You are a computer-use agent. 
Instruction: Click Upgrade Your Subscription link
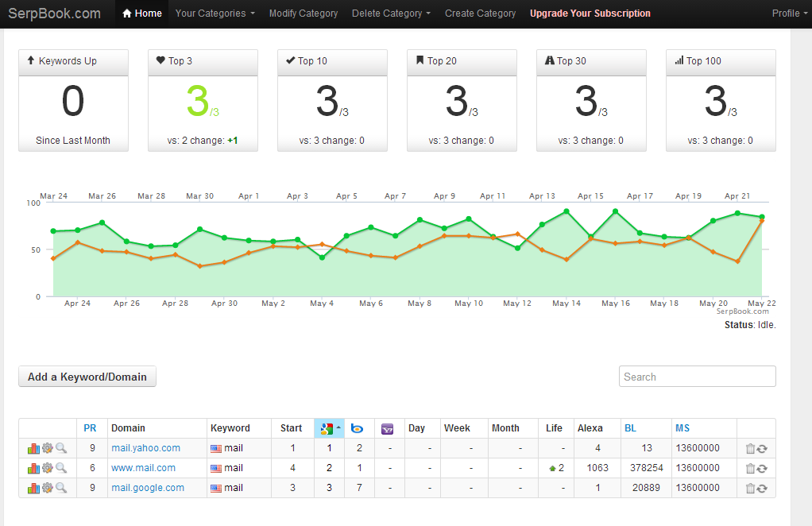point(590,14)
